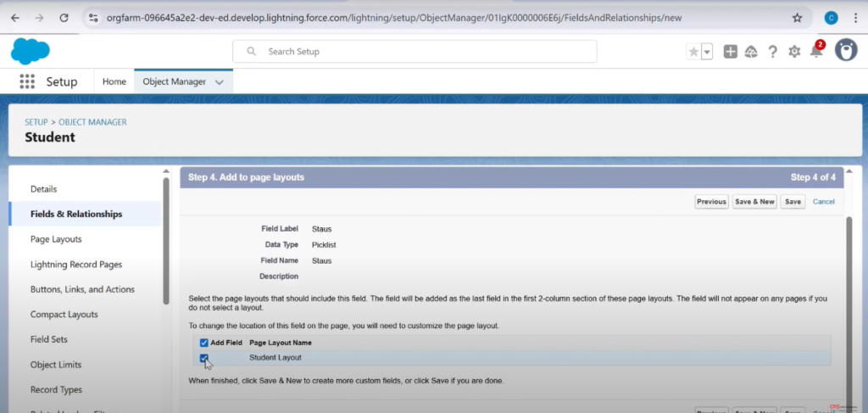Open the user profile avatar

tap(845, 51)
